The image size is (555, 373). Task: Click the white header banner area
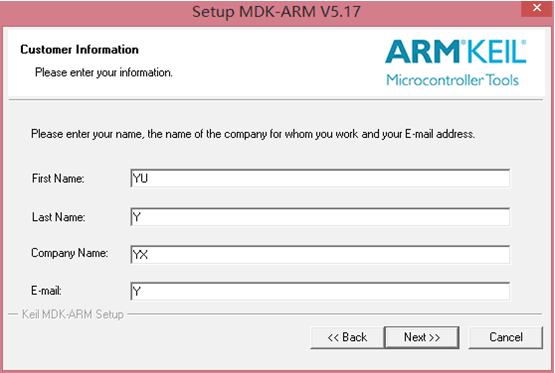point(276,63)
